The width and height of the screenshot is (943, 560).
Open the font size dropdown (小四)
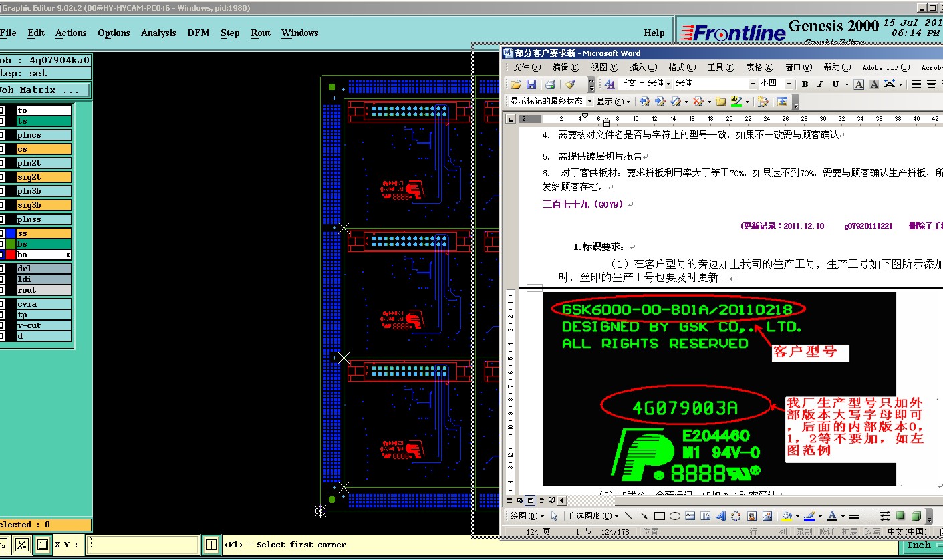click(789, 84)
